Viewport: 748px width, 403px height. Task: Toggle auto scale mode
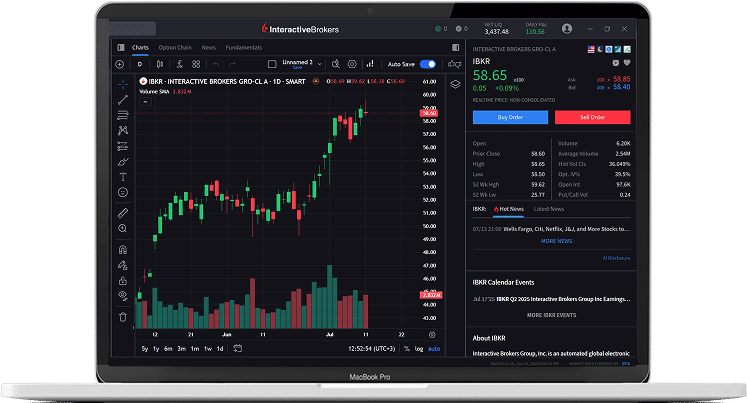434,349
